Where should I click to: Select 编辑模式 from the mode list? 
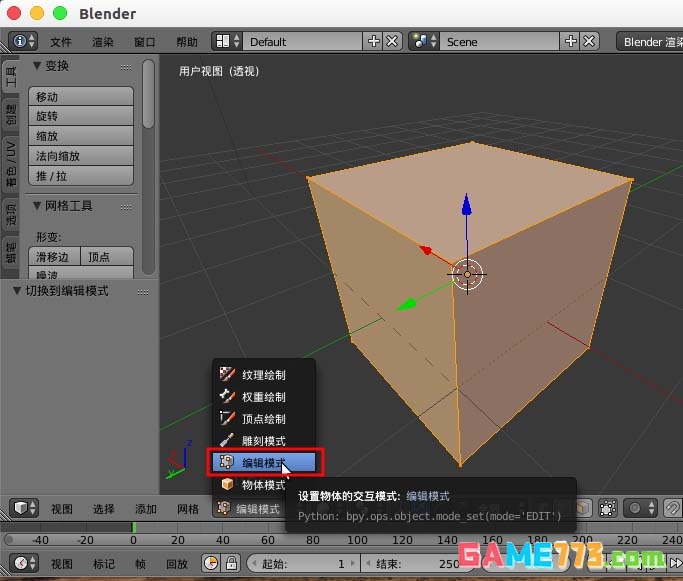pos(264,462)
